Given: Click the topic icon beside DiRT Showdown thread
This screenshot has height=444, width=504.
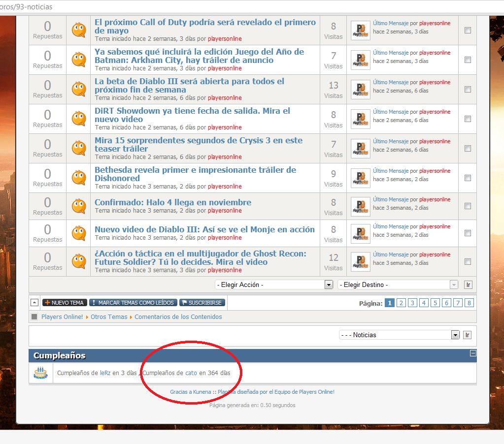Looking at the screenshot, I should click(x=79, y=119).
